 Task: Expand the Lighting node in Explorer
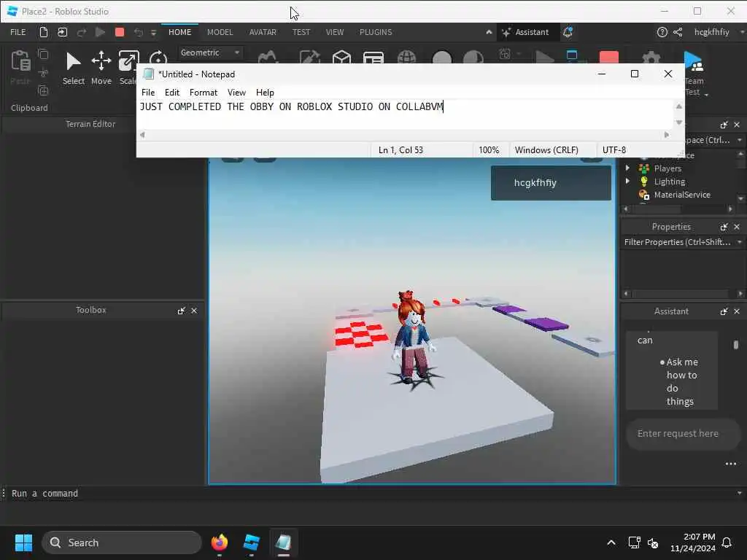tap(627, 182)
